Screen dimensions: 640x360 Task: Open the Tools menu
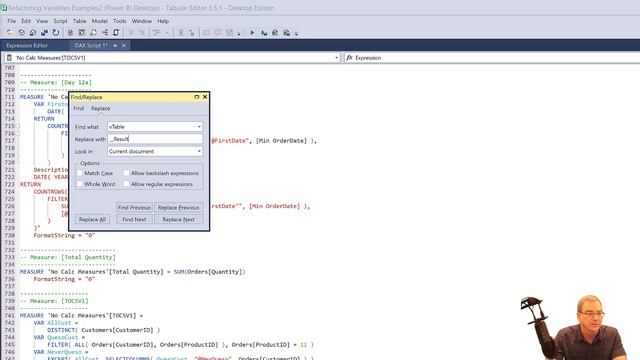tap(119, 21)
